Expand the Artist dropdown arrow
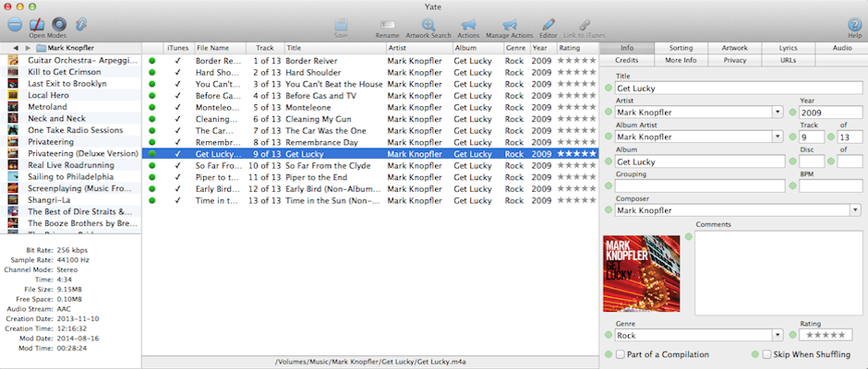The height and width of the screenshot is (369, 868). (778, 113)
